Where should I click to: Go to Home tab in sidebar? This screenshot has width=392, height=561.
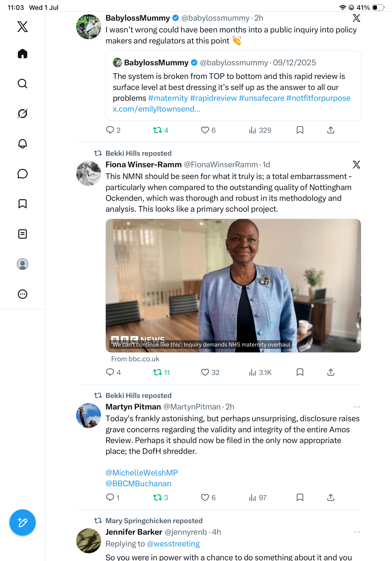click(23, 54)
